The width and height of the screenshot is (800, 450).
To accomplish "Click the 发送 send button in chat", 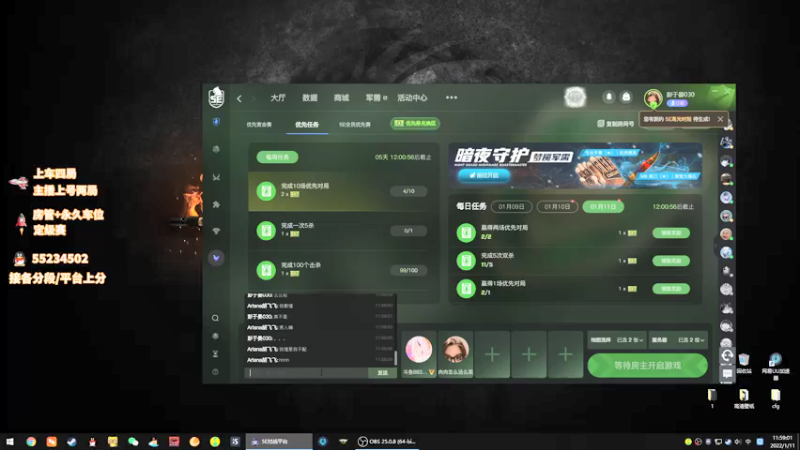I will coord(382,373).
